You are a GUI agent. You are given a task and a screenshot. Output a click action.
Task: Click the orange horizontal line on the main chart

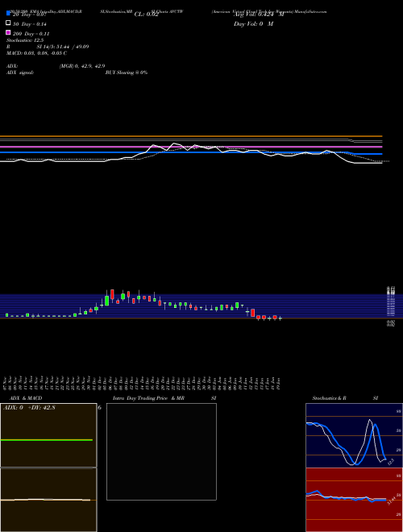(191, 136)
